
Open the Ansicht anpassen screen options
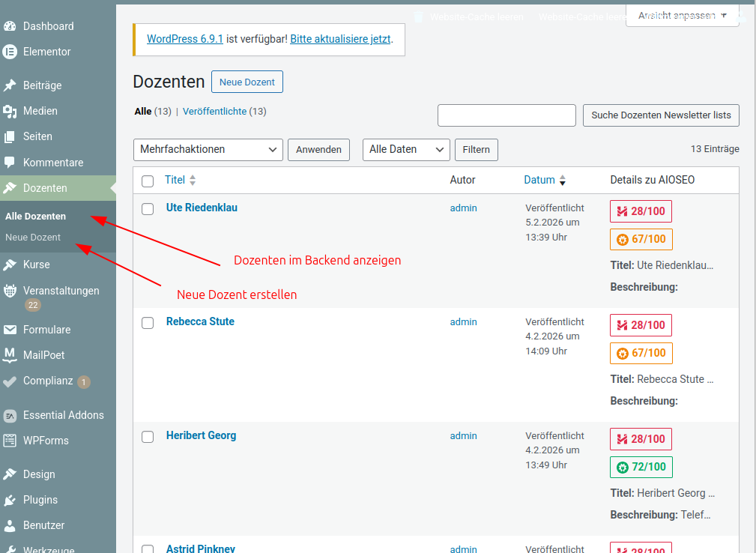tap(682, 15)
